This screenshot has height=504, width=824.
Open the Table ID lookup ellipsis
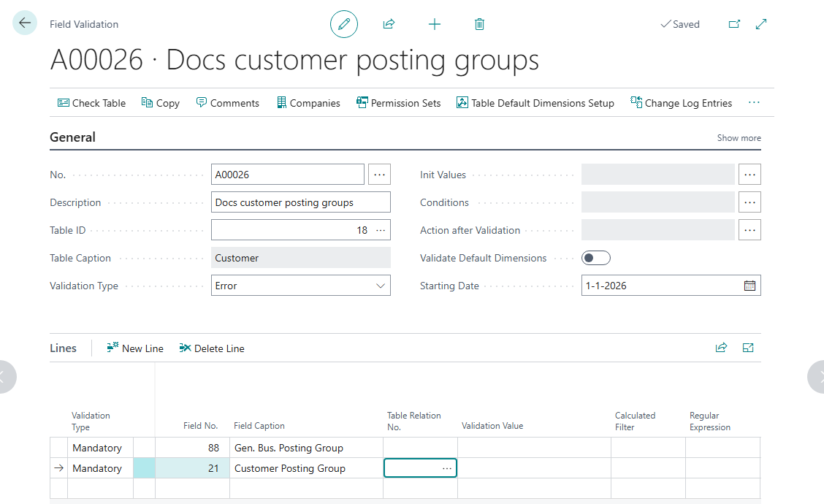[x=381, y=230]
